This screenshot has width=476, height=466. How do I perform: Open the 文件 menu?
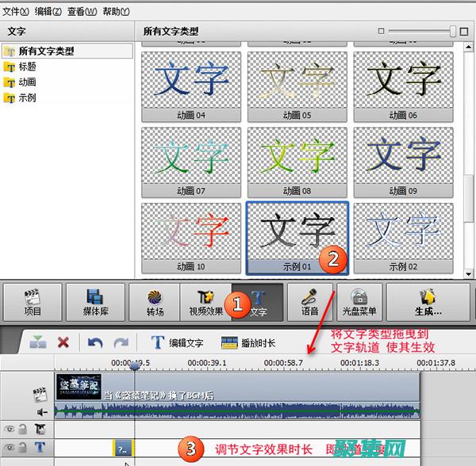point(16,12)
